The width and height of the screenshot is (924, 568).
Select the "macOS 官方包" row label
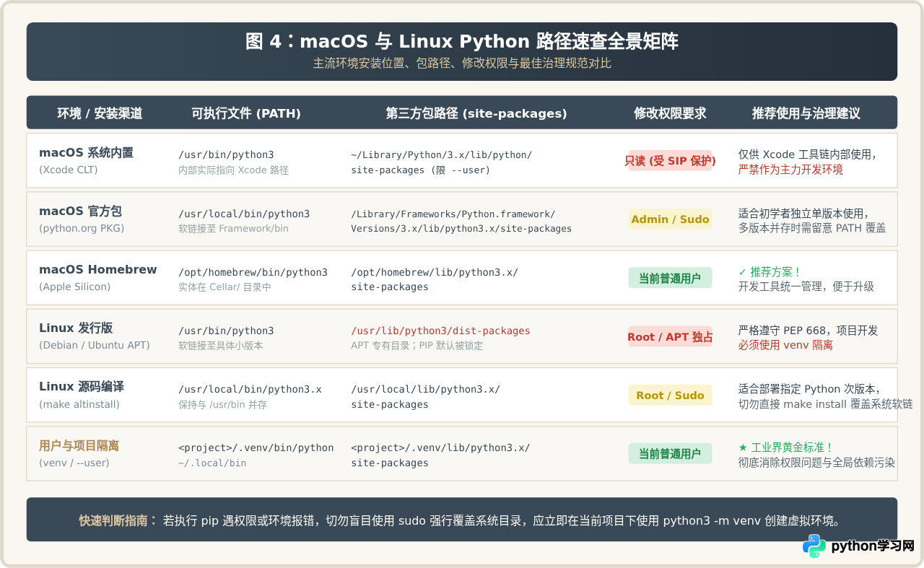(80, 211)
